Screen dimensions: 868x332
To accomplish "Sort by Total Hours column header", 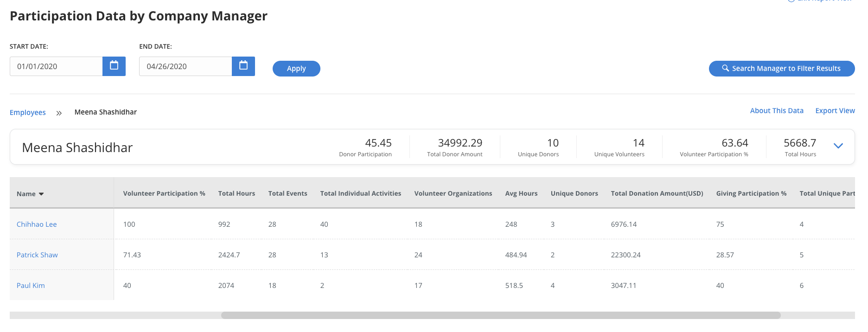I will pos(236,193).
